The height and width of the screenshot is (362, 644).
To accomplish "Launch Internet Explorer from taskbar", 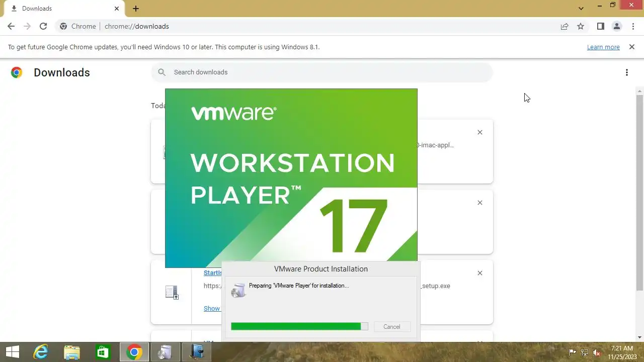I will [x=41, y=352].
